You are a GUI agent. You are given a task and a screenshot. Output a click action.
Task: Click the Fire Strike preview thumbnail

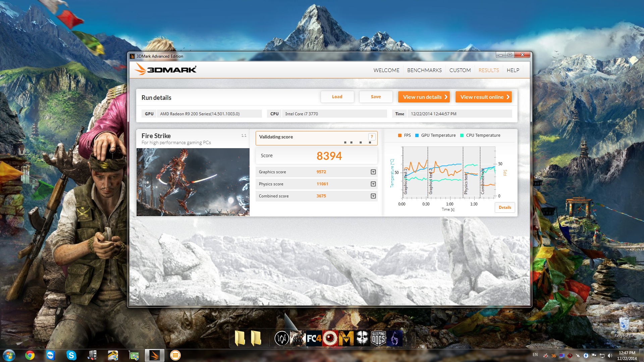[193, 182]
